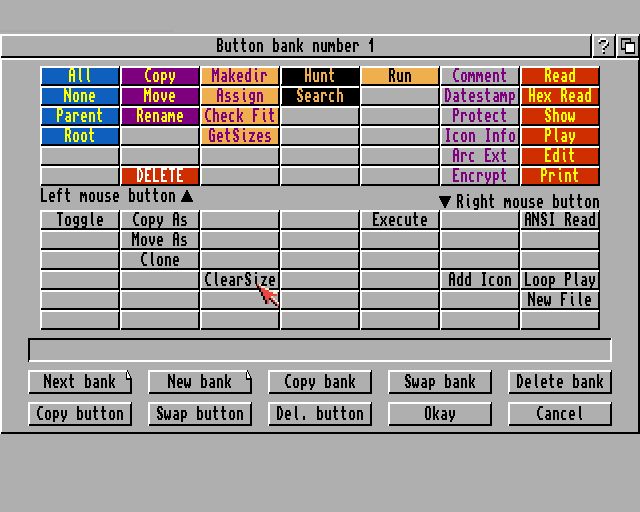
Task: Go to Next bank
Action: 80,382
